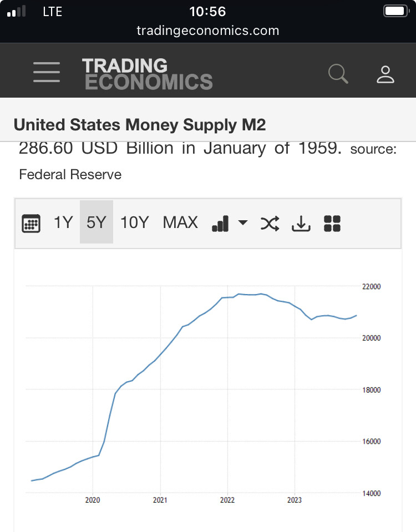Click the Trading Economics logo
This screenshot has width=416, height=532.
(147, 74)
